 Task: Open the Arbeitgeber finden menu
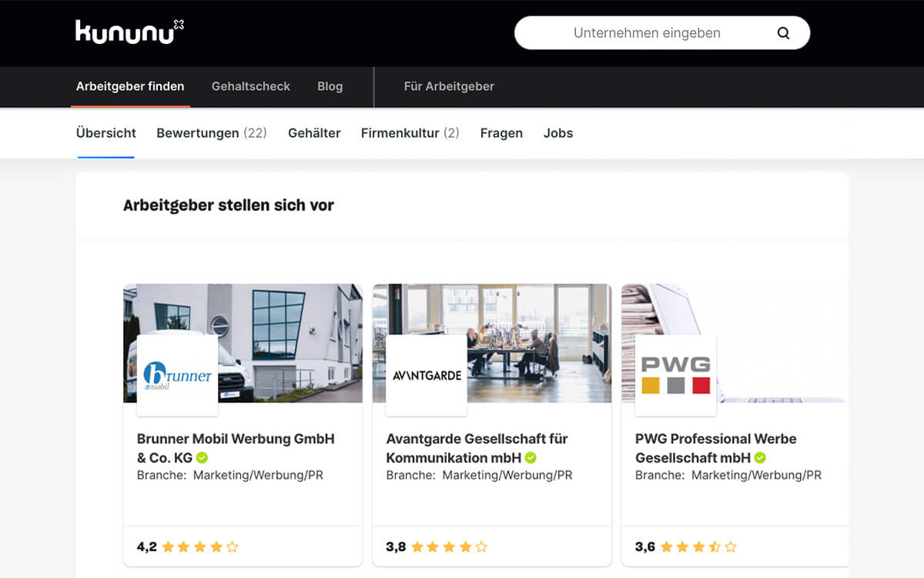(130, 86)
